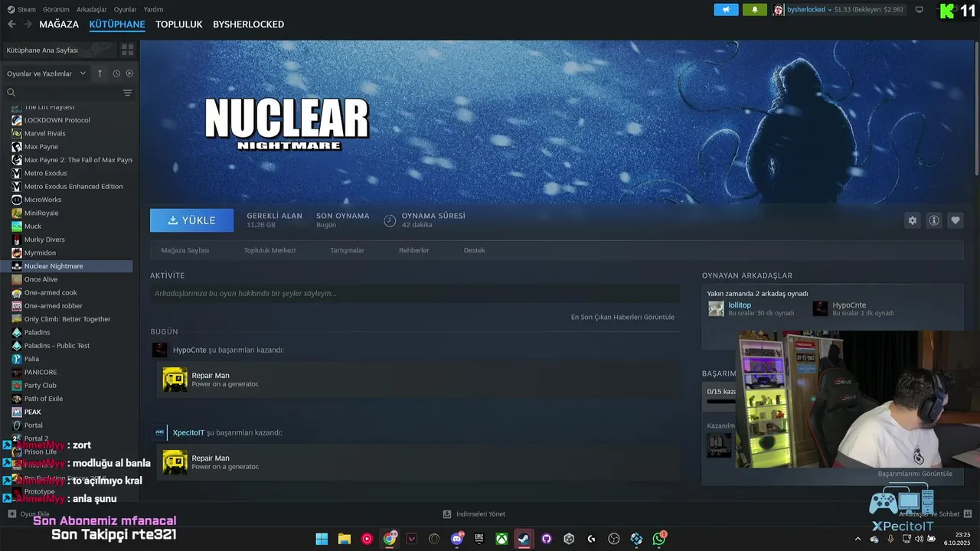This screenshot has height=551, width=980.
Task: Show hidden system tray icons chevron
Action: (857, 539)
